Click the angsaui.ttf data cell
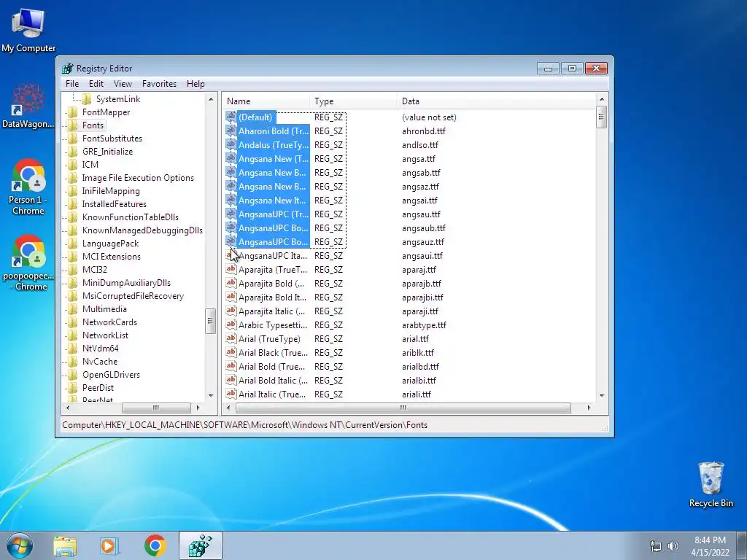The image size is (747, 560). pos(422,256)
